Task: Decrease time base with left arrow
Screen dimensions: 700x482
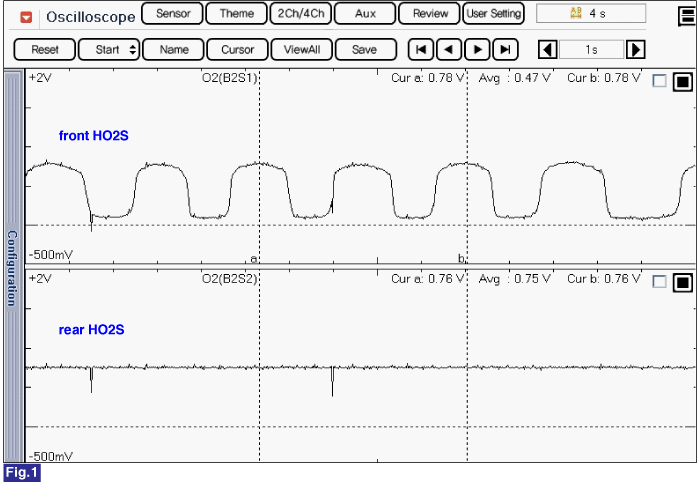Action: point(547,50)
